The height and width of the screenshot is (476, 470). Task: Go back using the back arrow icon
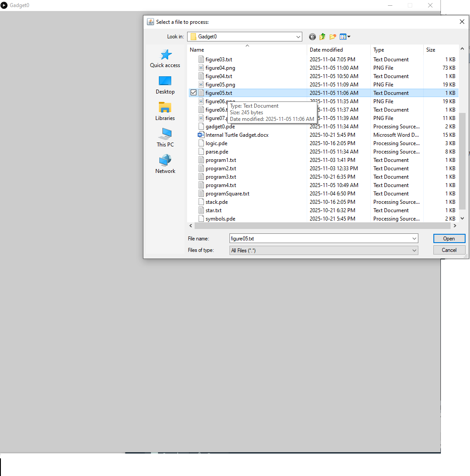(x=312, y=37)
